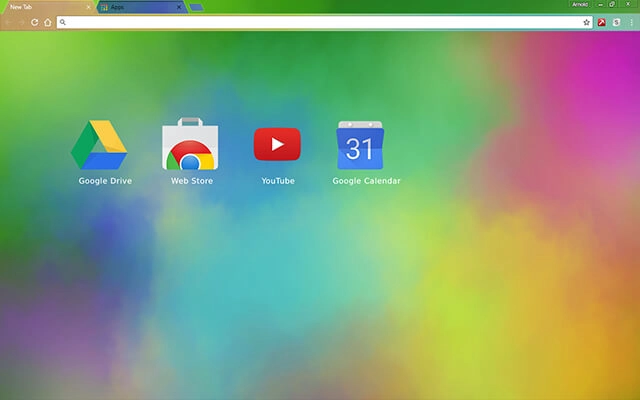Click the forward navigation arrow

pos(21,22)
